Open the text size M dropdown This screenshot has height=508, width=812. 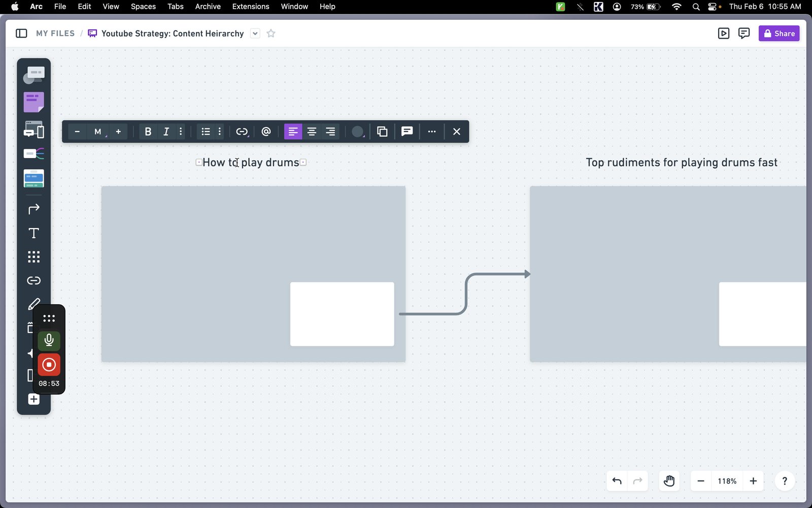coord(98,132)
